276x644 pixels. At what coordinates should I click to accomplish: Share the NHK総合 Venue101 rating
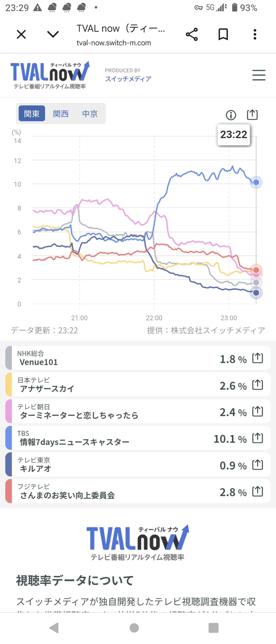coord(258,358)
